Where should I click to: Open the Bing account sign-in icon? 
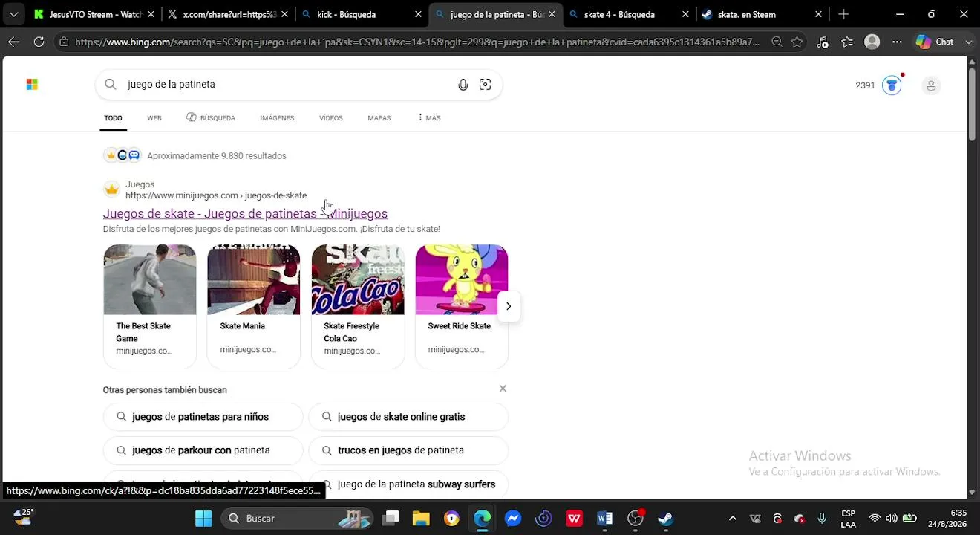931,85
